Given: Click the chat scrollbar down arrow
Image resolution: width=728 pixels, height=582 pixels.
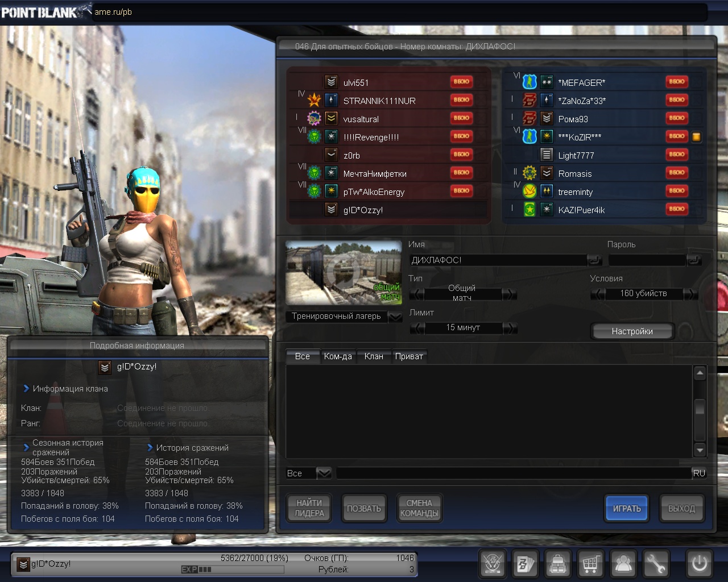Looking at the screenshot, I should click(x=700, y=450).
